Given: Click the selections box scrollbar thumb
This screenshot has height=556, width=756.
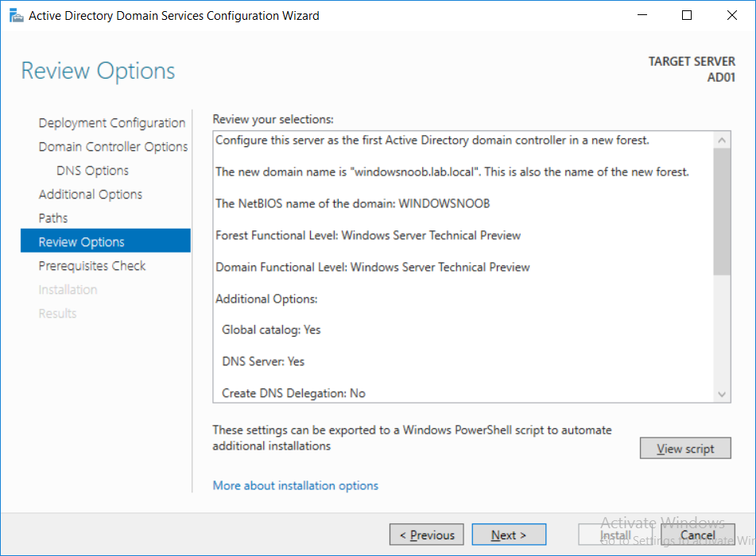Looking at the screenshot, I should (722, 211).
